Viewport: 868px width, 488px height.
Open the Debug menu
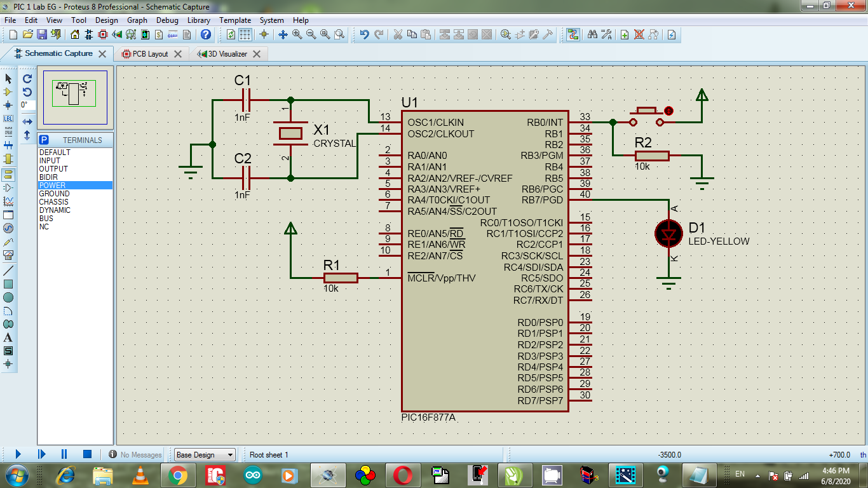pyautogui.click(x=167, y=20)
